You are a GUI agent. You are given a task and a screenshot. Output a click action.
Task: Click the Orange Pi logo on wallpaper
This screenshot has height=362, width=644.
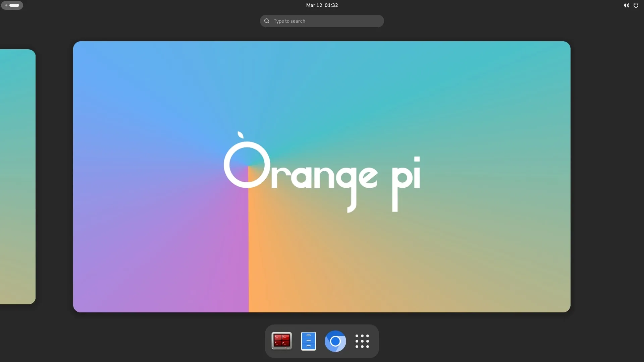(x=321, y=173)
